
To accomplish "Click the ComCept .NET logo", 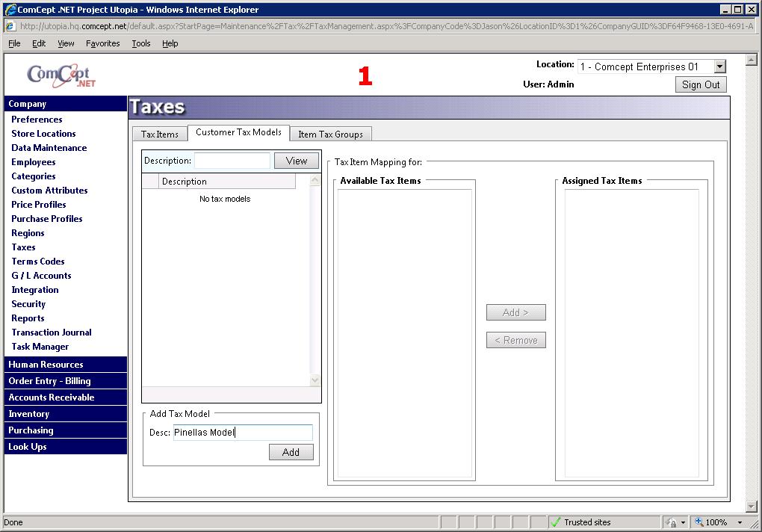I will coord(61,75).
